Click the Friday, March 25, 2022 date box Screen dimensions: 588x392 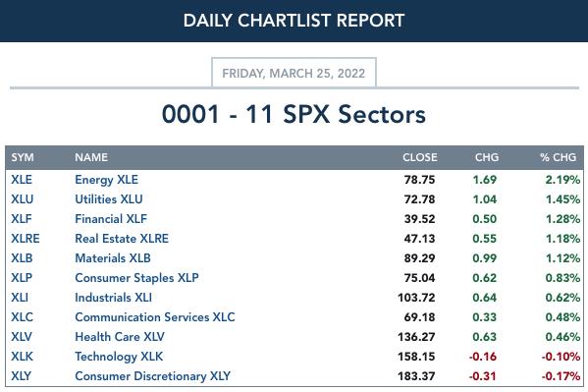tap(294, 73)
